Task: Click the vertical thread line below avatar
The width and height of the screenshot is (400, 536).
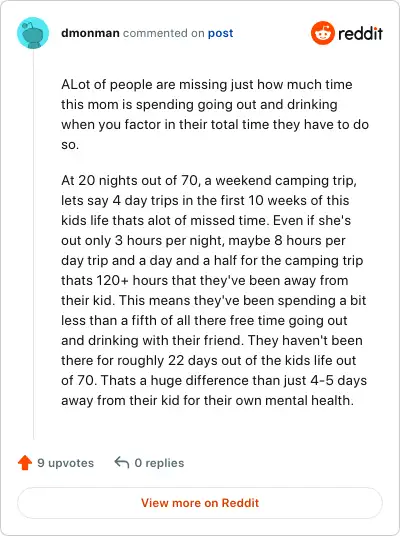Action: pos(34,244)
